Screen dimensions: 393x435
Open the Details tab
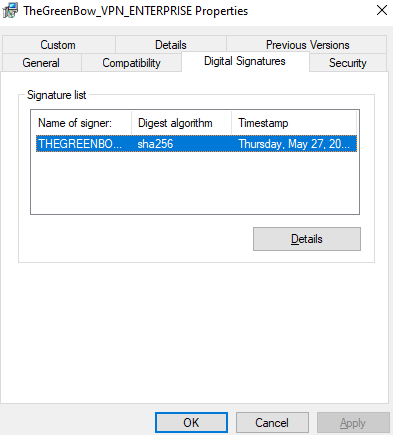(171, 45)
